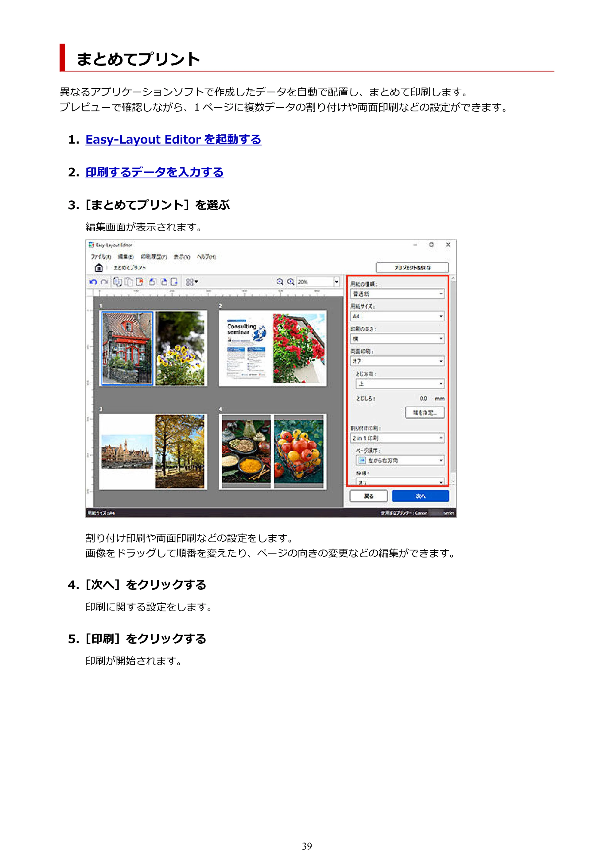Click the プロジェクトを保存 button
This screenshot has height=868, width=614.
click(x=412, y=268)
